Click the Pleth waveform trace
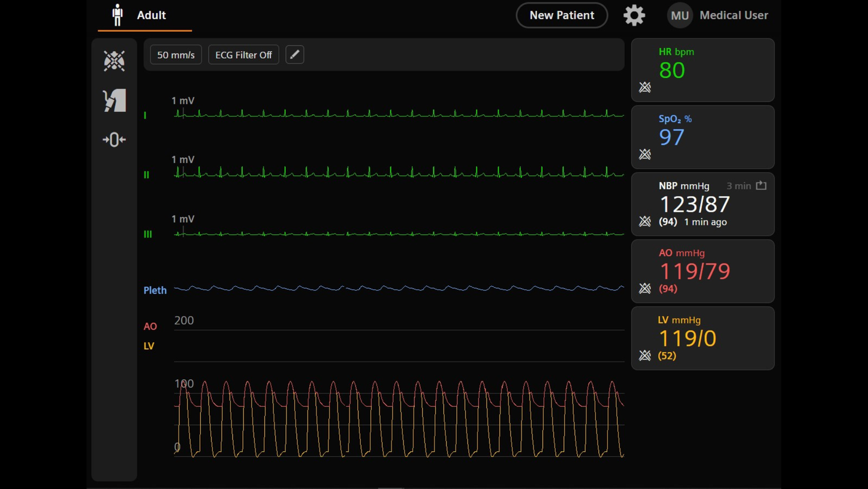 [399, 289]
